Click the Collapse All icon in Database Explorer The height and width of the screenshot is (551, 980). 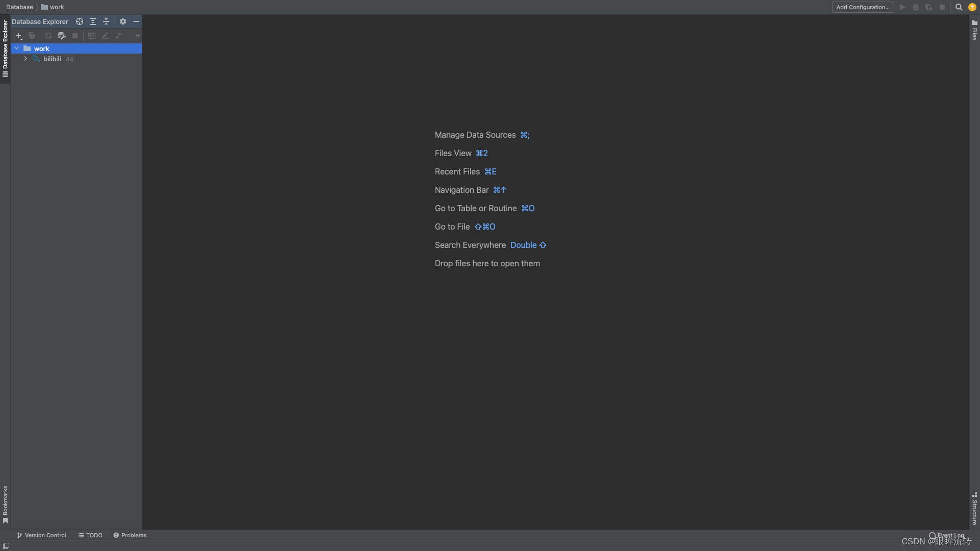coord(106,21)
